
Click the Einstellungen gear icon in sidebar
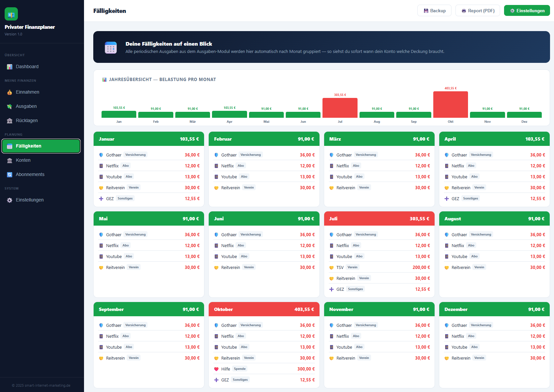click(10, 200)
